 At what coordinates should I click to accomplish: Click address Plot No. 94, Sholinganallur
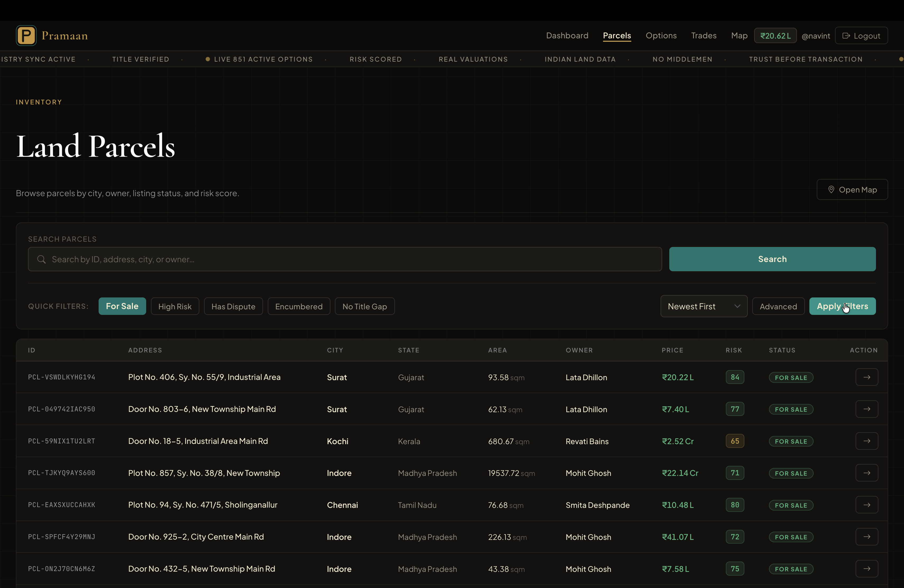203,505
